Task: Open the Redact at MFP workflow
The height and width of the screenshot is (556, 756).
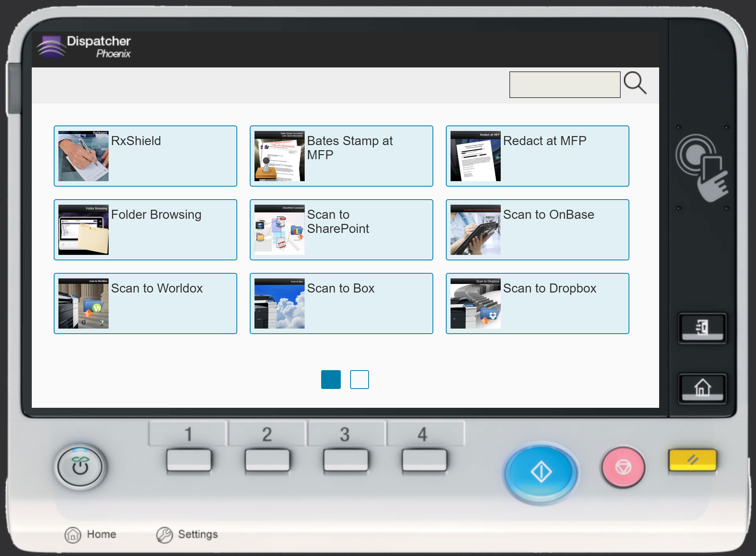Action: click(538, 156)
